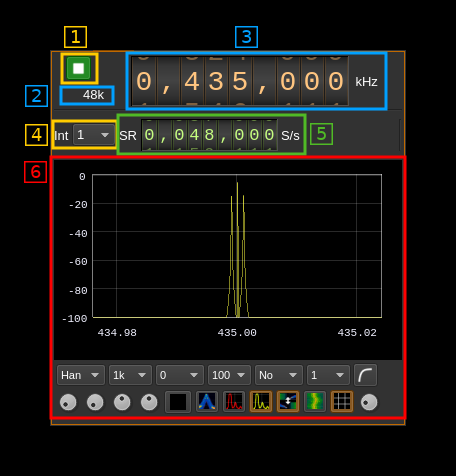Click the '4' digit of the sample rate

click(194, 135)
